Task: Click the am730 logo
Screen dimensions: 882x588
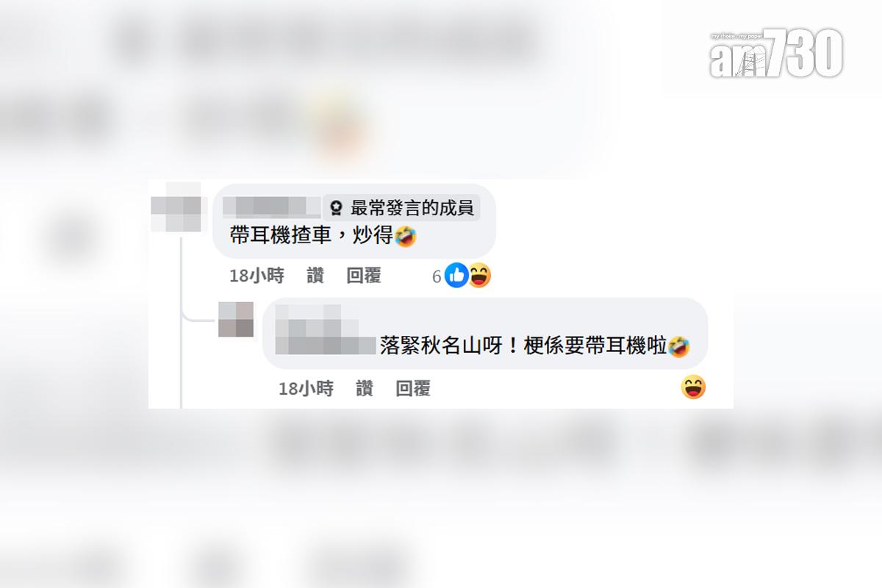Action: click(775, 52)
